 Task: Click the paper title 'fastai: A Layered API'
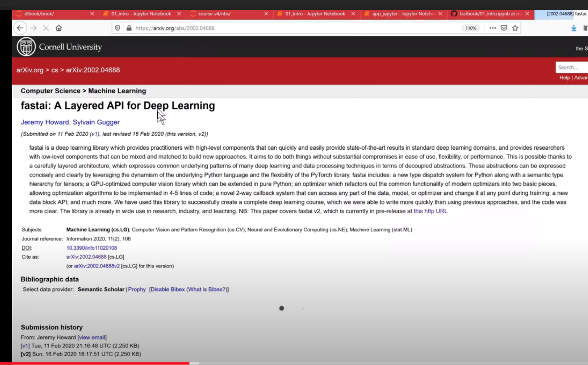click(x=118, y=105)
